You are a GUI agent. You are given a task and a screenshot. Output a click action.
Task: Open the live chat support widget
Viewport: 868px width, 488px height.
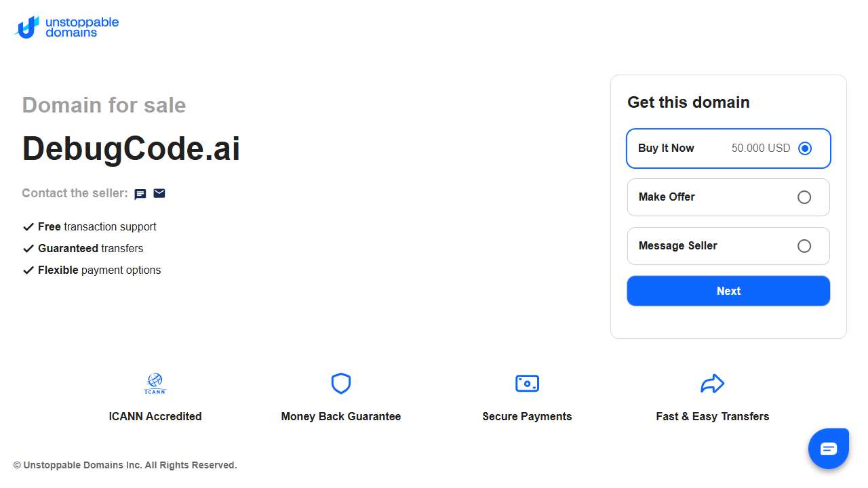pyautogui.click(x=828, y=449)
